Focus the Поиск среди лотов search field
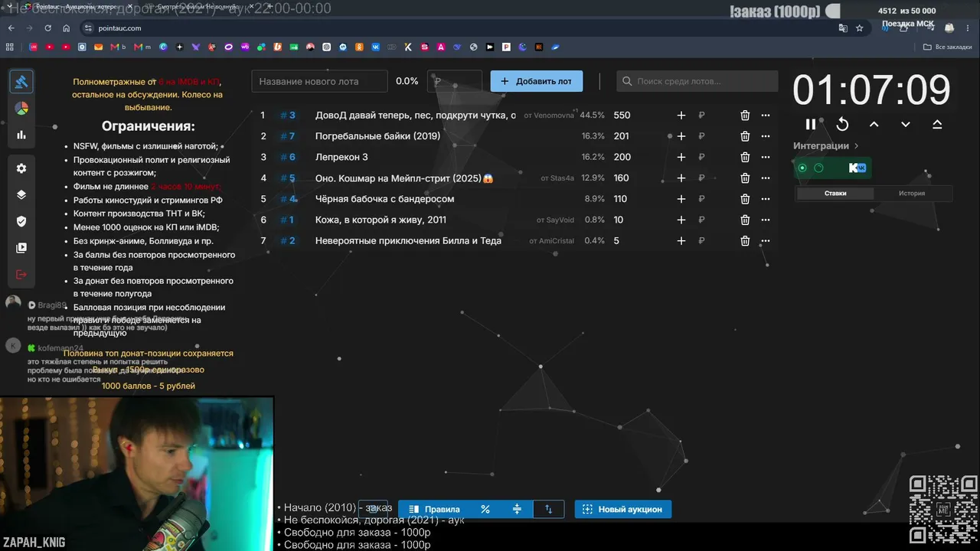980x551 pixels. [x=697, y=81]
